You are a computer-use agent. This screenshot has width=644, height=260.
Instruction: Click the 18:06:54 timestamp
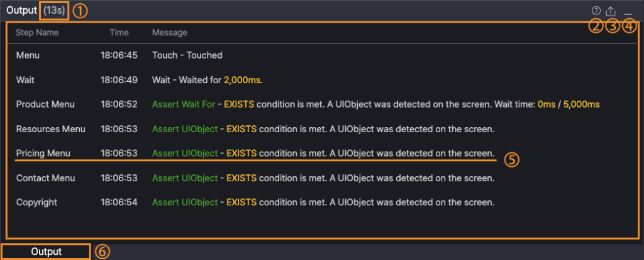point(119,203)
